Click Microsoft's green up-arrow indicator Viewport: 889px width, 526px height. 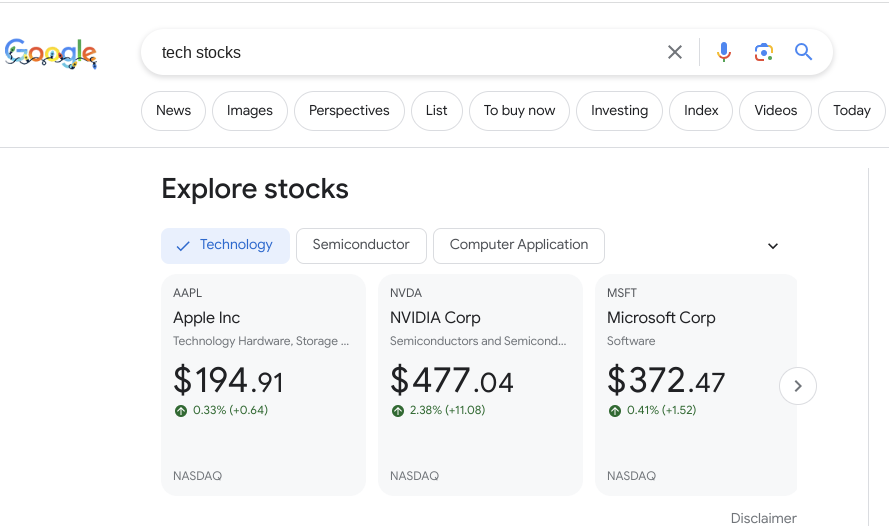615,411
